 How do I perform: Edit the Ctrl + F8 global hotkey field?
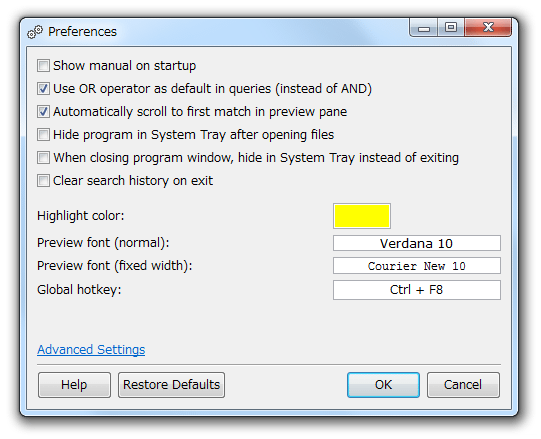417,290
